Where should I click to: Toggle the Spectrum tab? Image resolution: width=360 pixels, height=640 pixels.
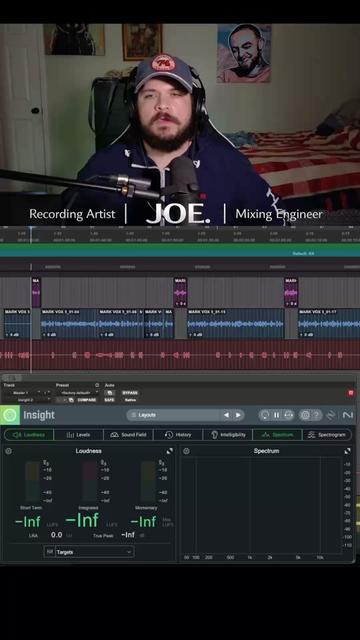tap(277, 435)
